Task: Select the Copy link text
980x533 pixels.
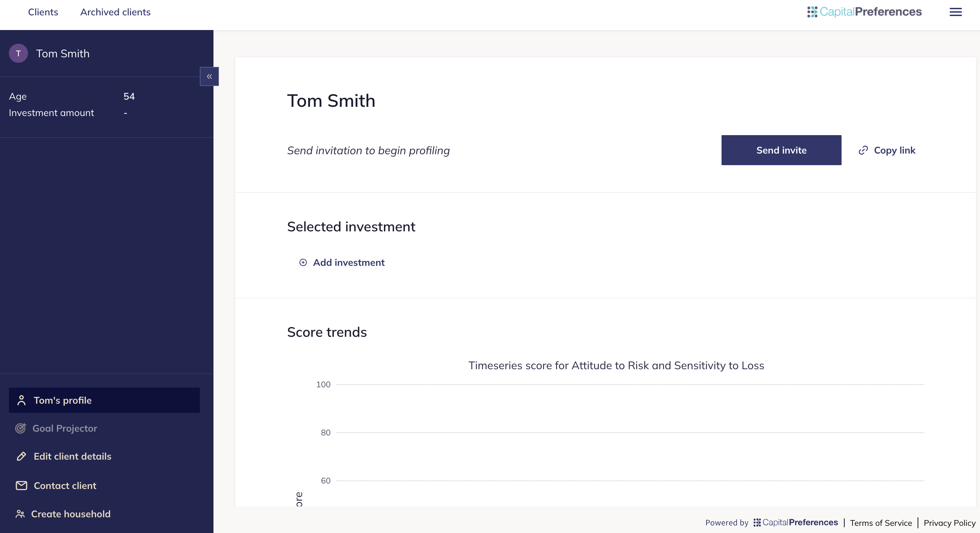Action: [894, 150]
